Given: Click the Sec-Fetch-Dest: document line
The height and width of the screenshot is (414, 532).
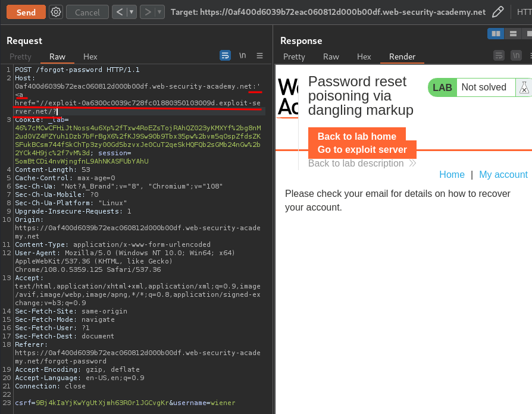Looking at the screenshot, I should tap(64, 336).
